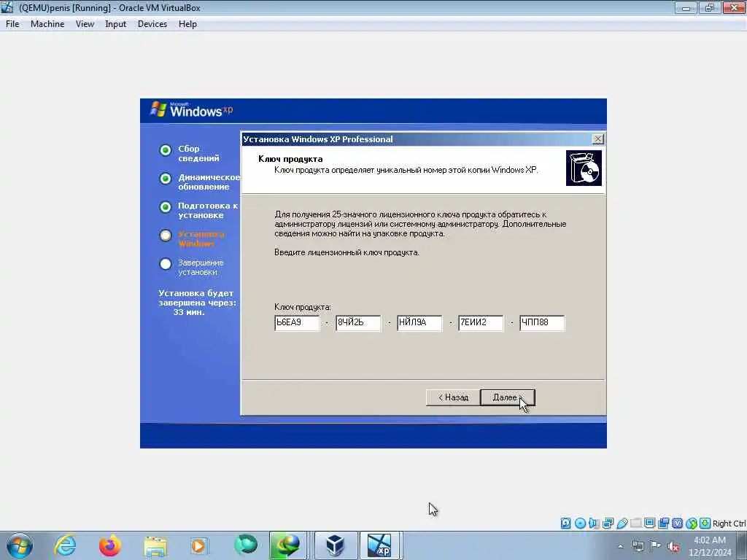This screenshot has width=747, height=560.
Task: Open the Help menu
Action: point(187,24)
